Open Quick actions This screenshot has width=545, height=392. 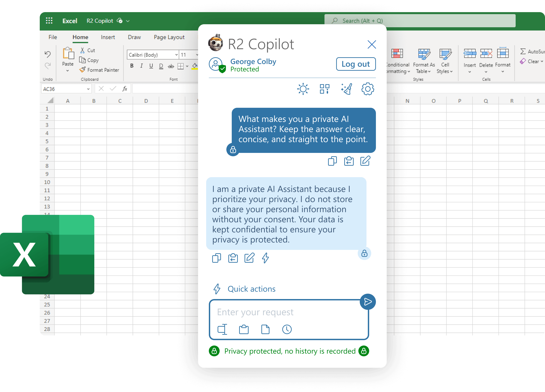[244, 289]
